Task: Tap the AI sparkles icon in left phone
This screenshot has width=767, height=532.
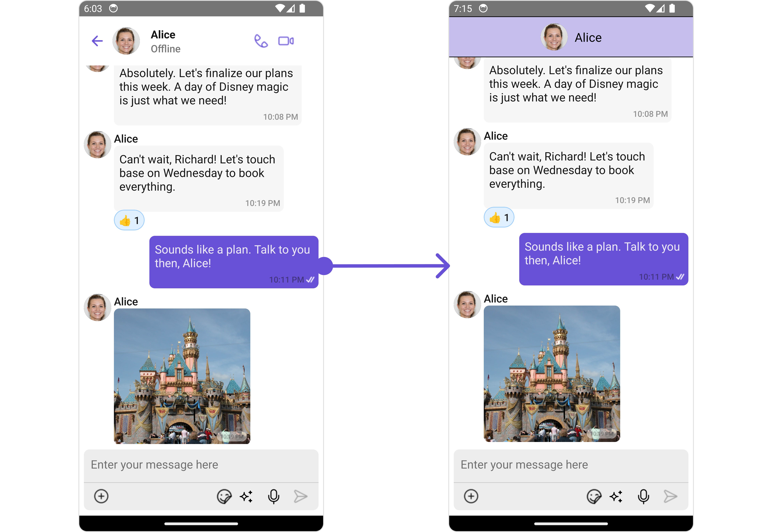Action: tap(246, 496)
